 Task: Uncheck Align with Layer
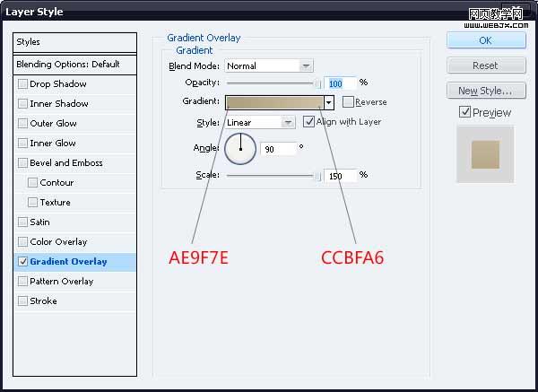coord(308,121)
